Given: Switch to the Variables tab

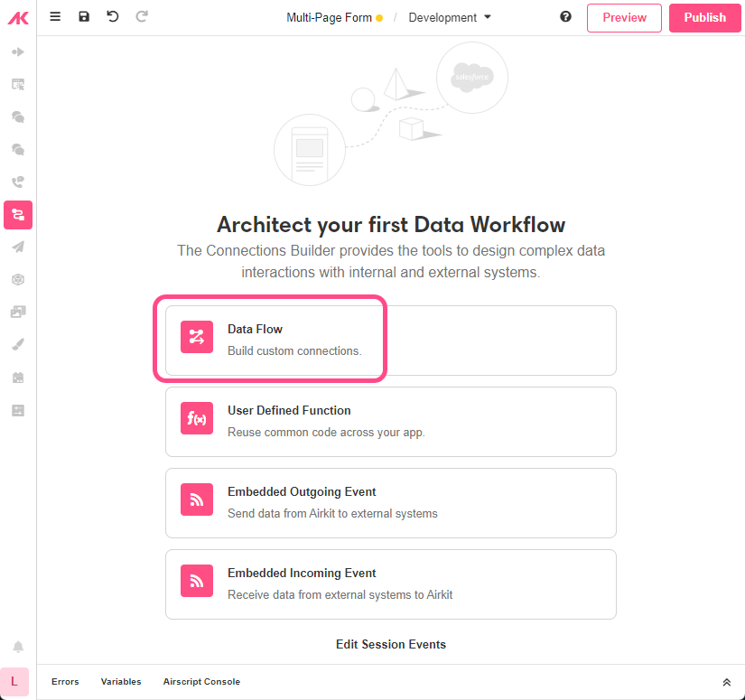Looking at the screenshot, I should (121, 681).
